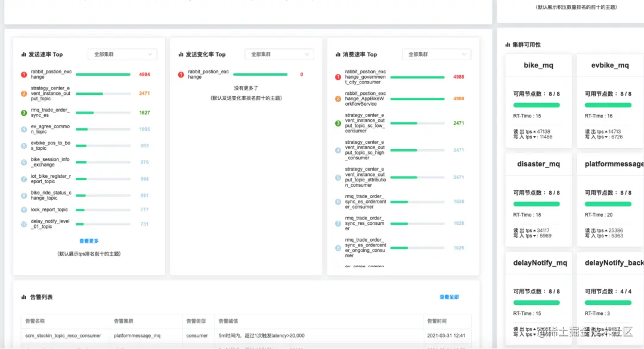Click rank 6 badge for bike_session_info_exchange
Screen dimensions: 644x349
tap(24, 162)
